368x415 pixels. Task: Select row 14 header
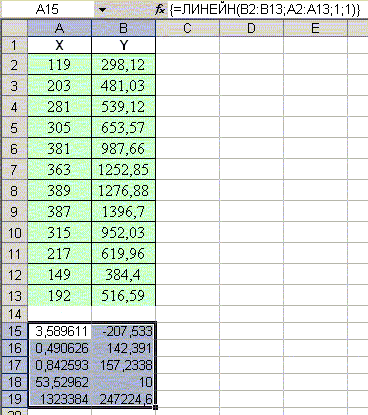point(14,314)
